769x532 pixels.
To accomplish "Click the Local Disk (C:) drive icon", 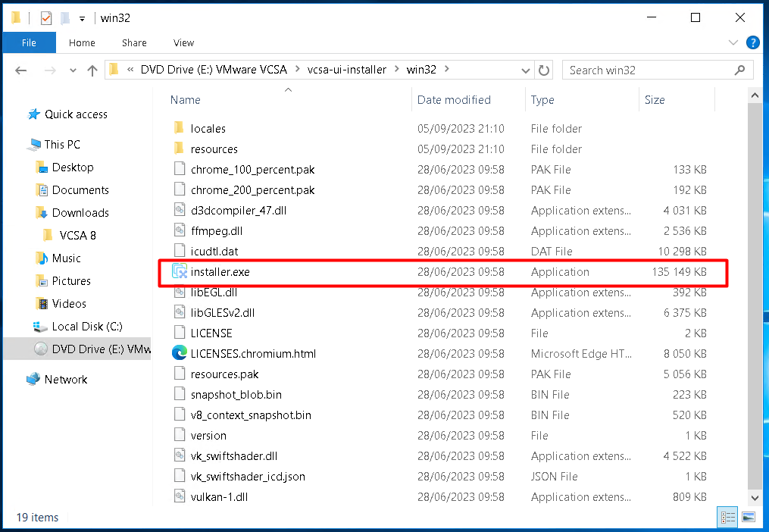I will (x=39, y=327).
